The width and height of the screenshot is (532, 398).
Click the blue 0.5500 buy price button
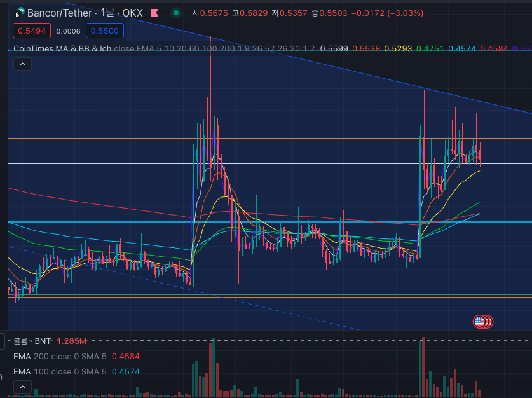click(x=104, y=31)
